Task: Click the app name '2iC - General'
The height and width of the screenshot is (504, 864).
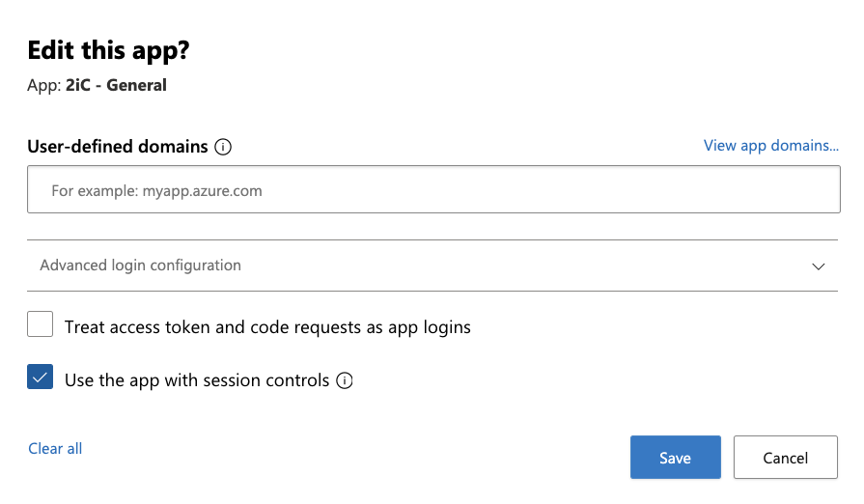Action: coord(116,85)
